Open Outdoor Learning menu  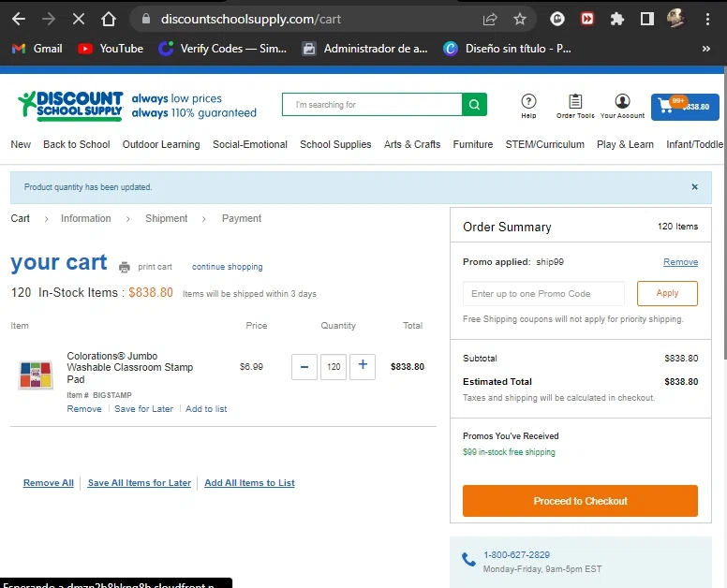161,144
